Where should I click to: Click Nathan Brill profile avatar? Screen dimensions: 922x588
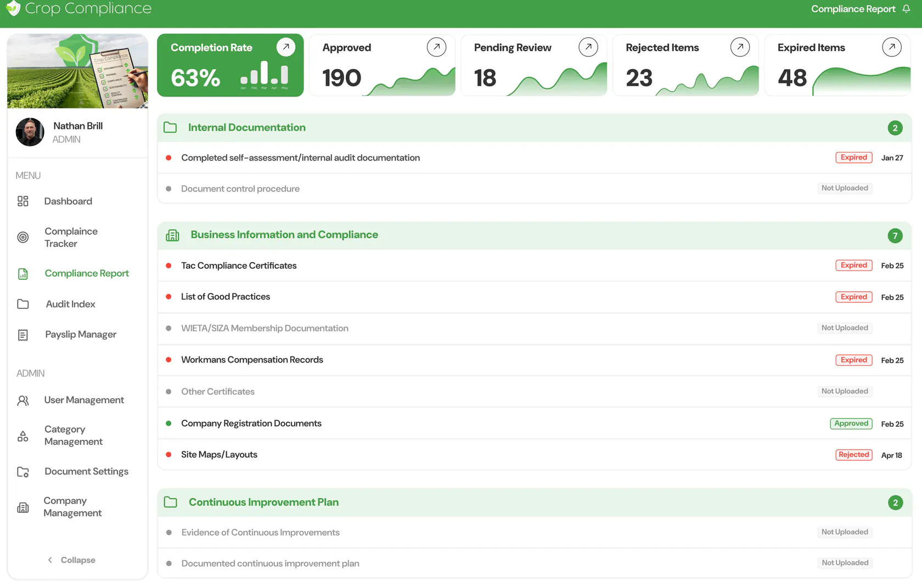(x=30, y=132)
